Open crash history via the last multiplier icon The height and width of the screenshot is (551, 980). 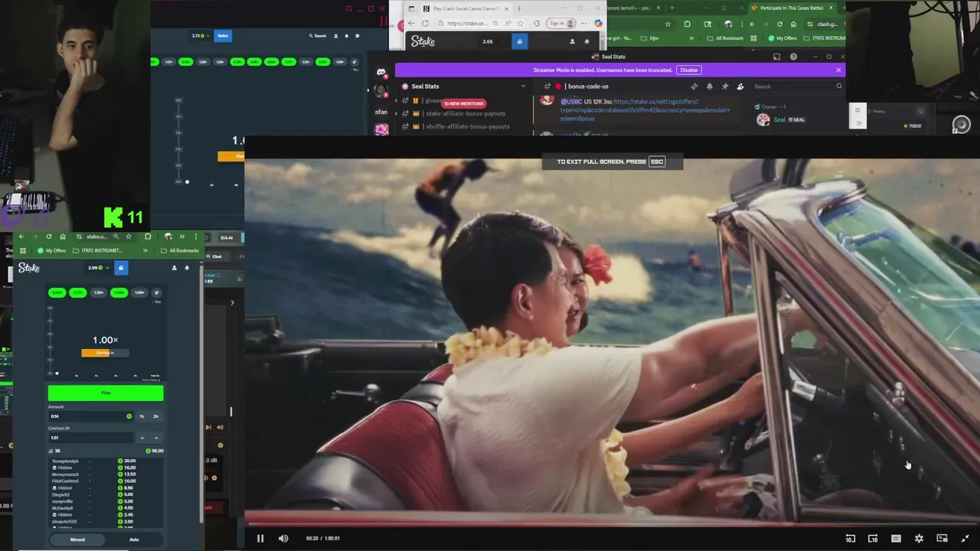click(157, 292)
